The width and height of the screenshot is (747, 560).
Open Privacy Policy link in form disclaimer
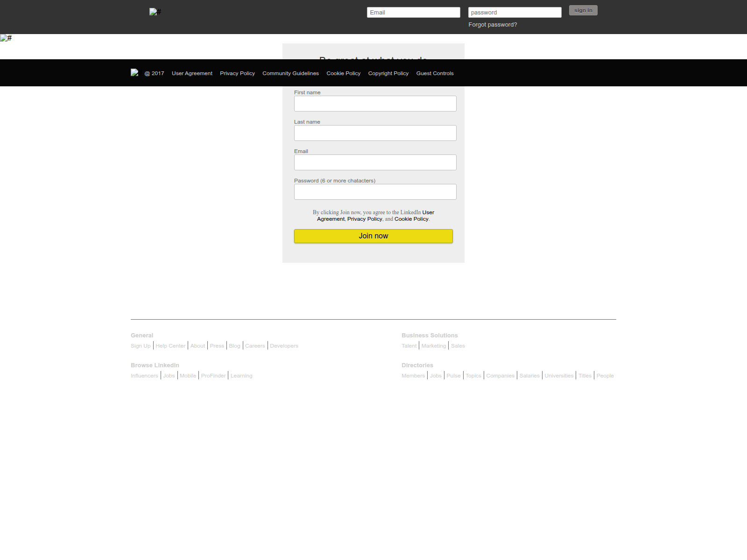(365, 219)
